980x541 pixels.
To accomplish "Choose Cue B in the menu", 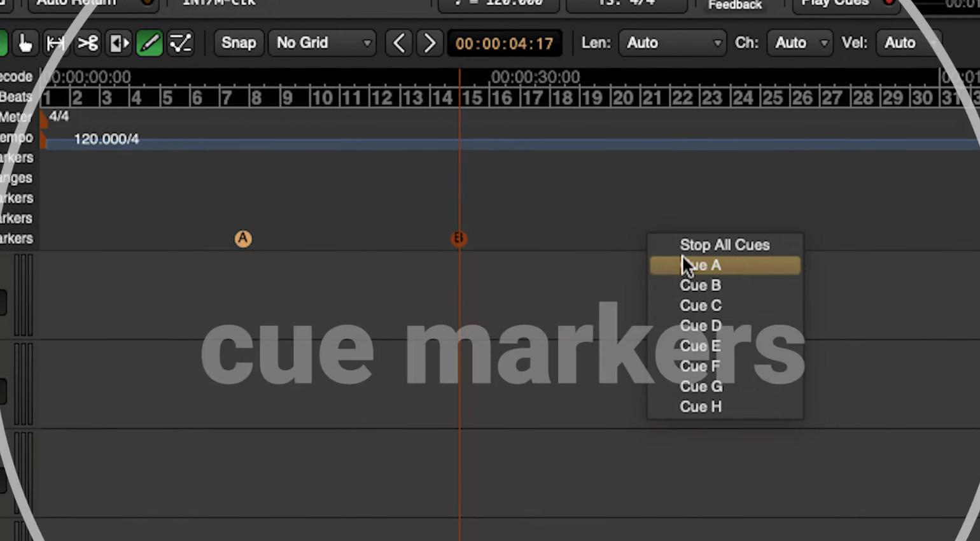I will point(725,286).
